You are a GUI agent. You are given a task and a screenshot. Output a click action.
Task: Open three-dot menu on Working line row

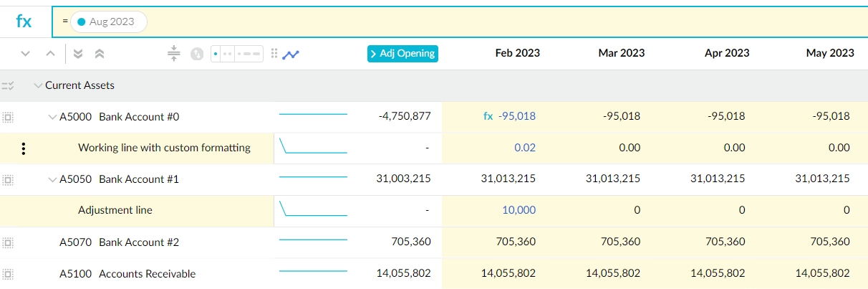[24, 148]
